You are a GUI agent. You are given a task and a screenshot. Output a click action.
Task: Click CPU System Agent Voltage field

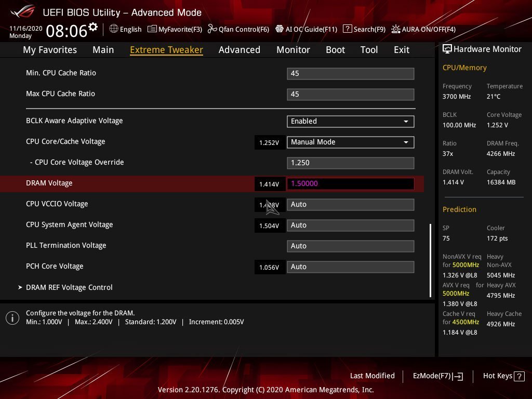point(351,225)
